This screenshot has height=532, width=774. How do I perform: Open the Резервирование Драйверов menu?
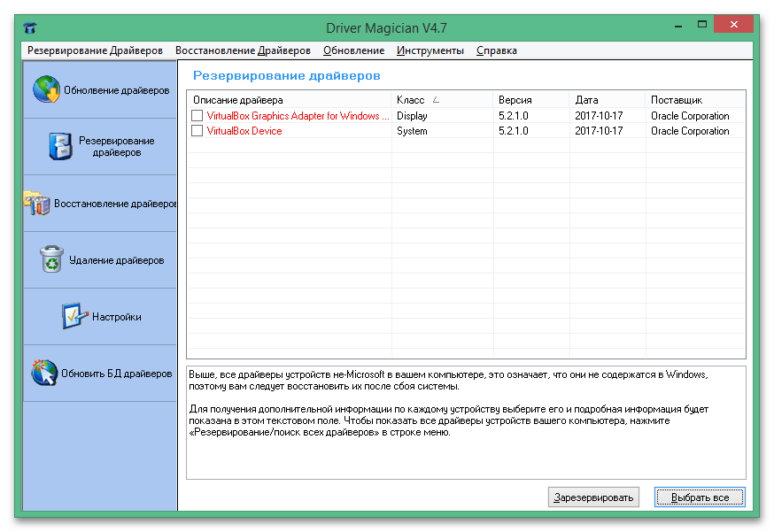point(95,50)
